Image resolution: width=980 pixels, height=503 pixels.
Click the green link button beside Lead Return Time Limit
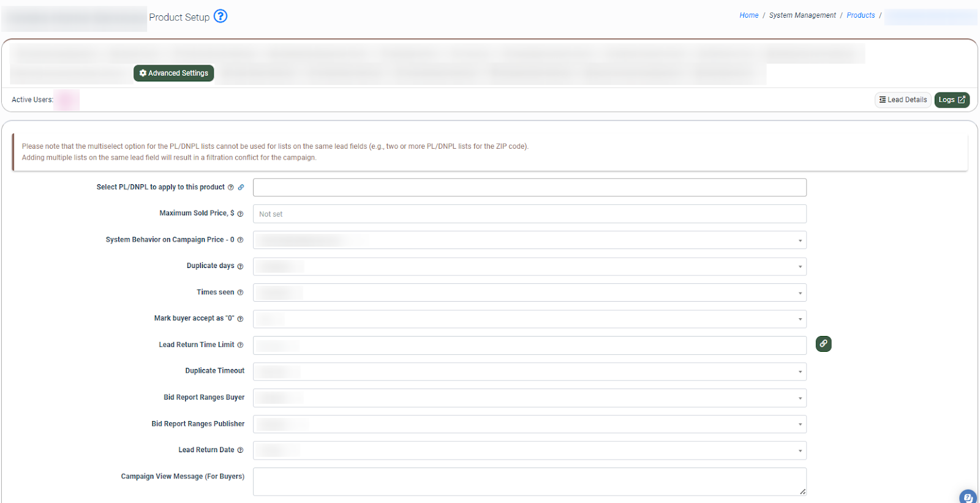(x=823, y=344)
